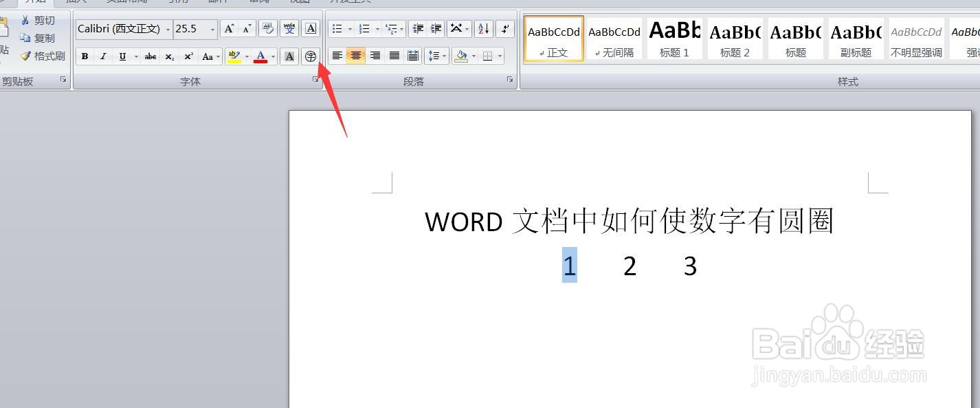Open the highlight color dropdown arrow

click(247, 56)
